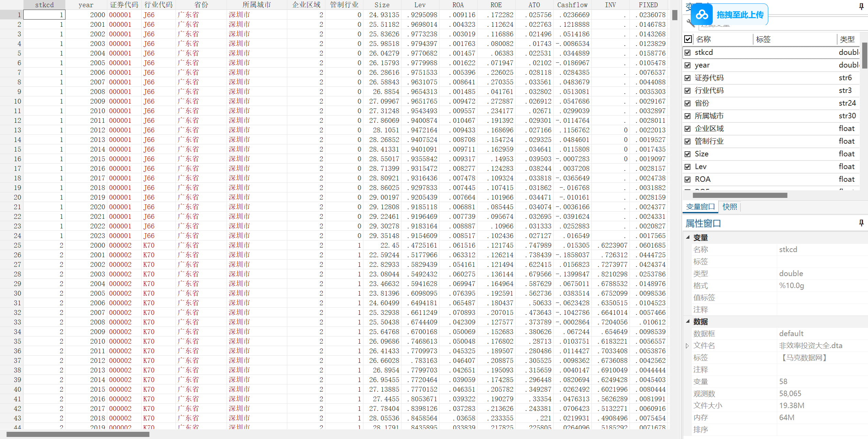Switch to the 快照 tab
This screenshot has width=868, height=439.
[x=730, y=207]
